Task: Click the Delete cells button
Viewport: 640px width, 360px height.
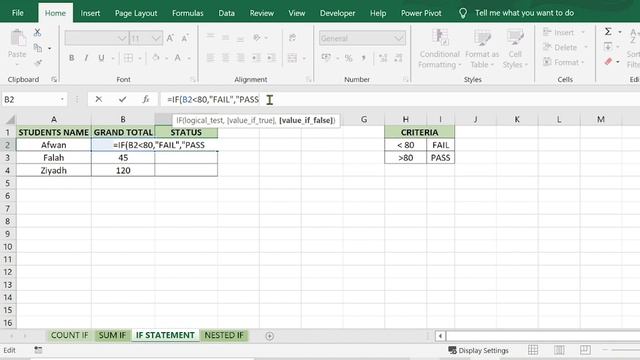Action: tap(565, 47)
